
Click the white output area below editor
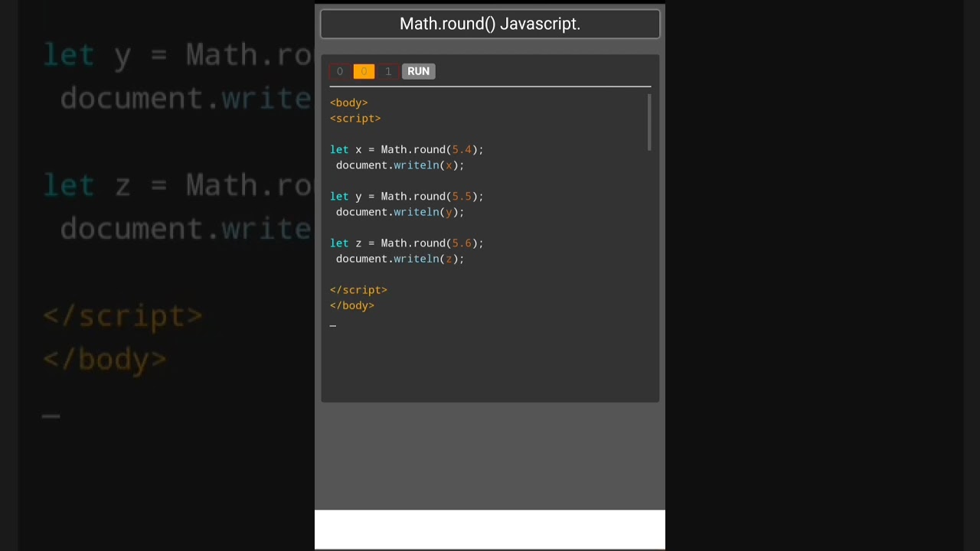(490, 530)
